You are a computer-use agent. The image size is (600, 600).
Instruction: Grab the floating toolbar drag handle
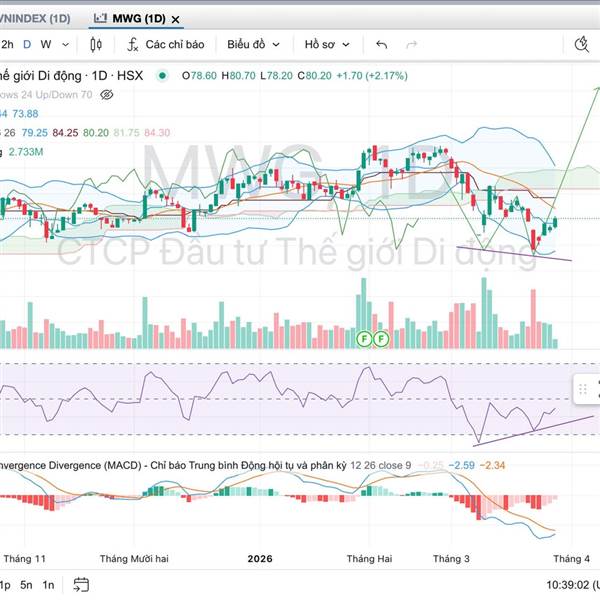[583, 390]
